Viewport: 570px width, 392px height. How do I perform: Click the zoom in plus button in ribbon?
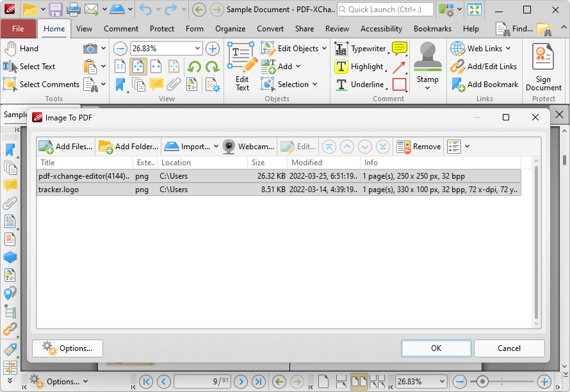[213, 49]
